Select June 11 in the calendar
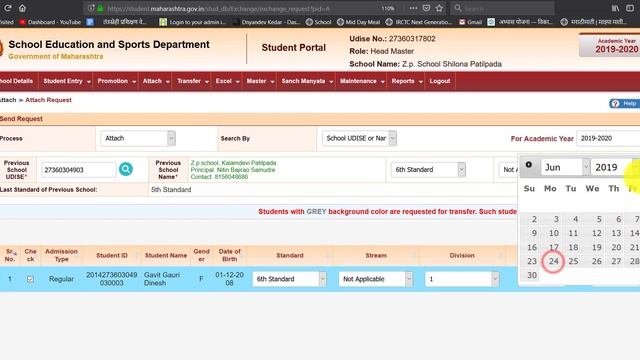640x360 pixels. [573, 233]
